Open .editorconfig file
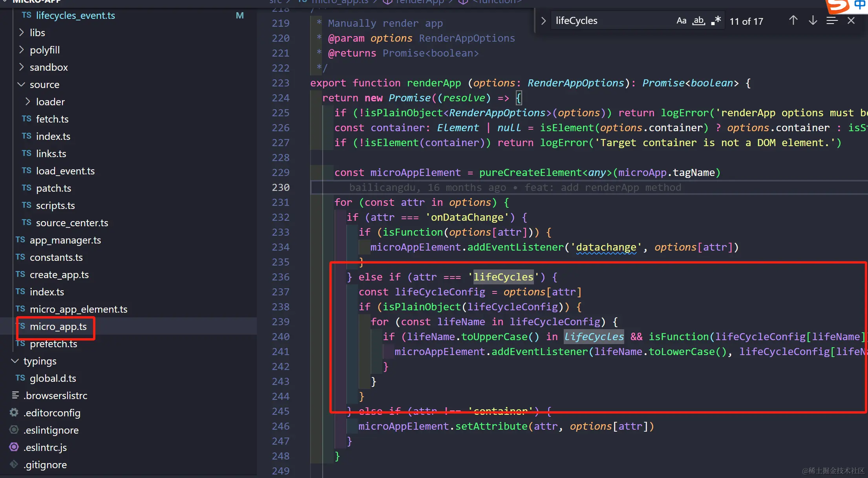 coord(52,413)
